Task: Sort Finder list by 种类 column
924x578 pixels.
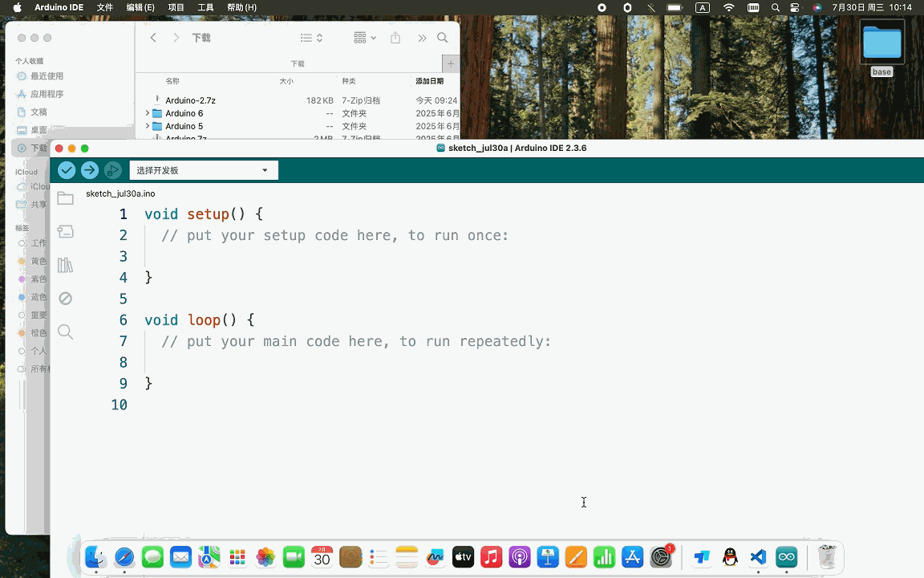Action: click(x=349, y=81)
